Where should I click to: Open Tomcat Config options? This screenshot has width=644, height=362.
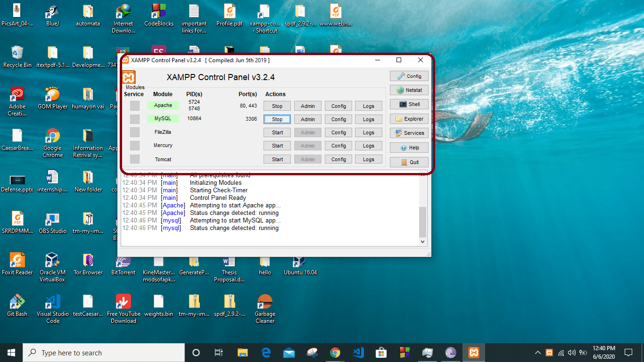pyautogui.click(x=338, y=159)
